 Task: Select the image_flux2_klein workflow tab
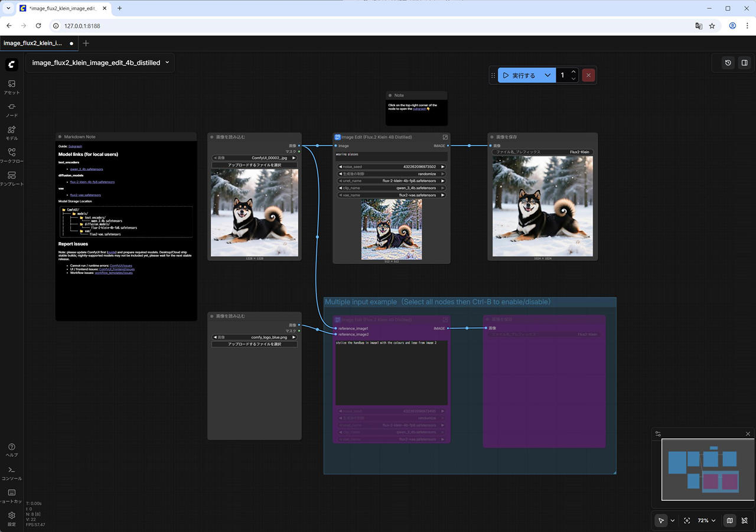coord(33,43)
